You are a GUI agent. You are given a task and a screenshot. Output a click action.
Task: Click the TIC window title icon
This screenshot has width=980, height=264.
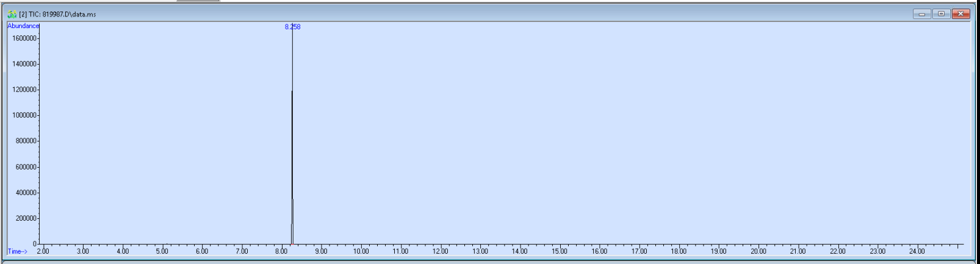[x=12, y=14]
